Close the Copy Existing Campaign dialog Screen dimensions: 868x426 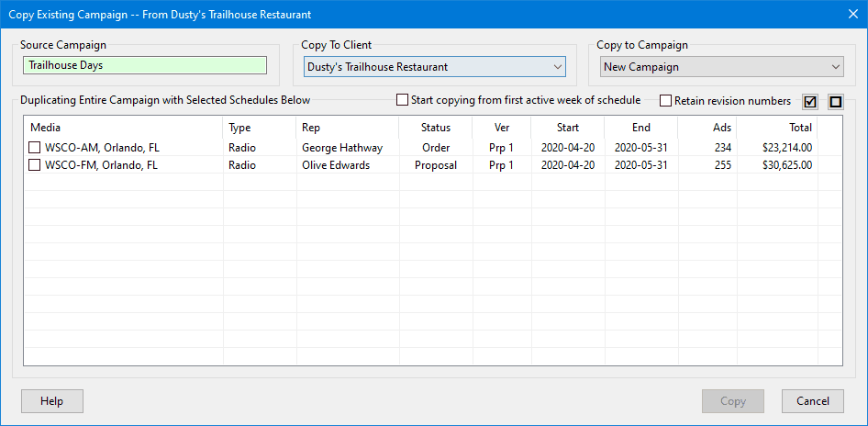tap(852, 14)
